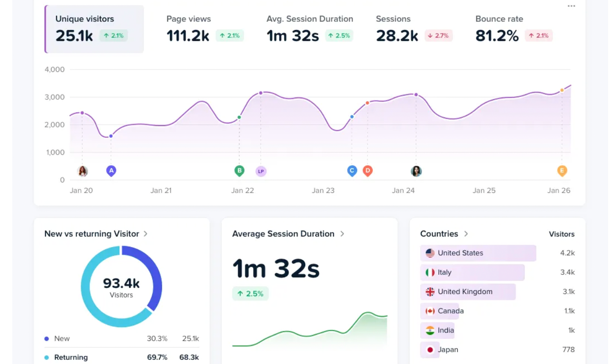Expand the New vs returning Visitor section
Screen dimensions: 615x364
[x=146, y=234]
